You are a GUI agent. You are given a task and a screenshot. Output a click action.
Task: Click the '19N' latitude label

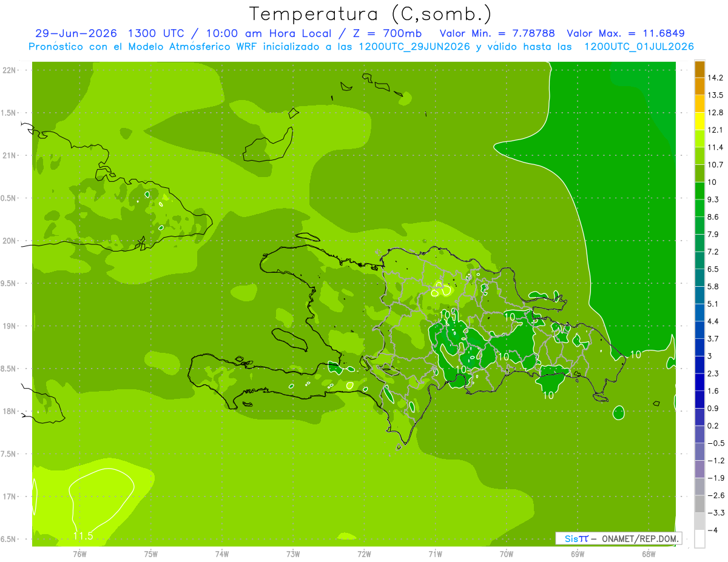click(9, 326)
